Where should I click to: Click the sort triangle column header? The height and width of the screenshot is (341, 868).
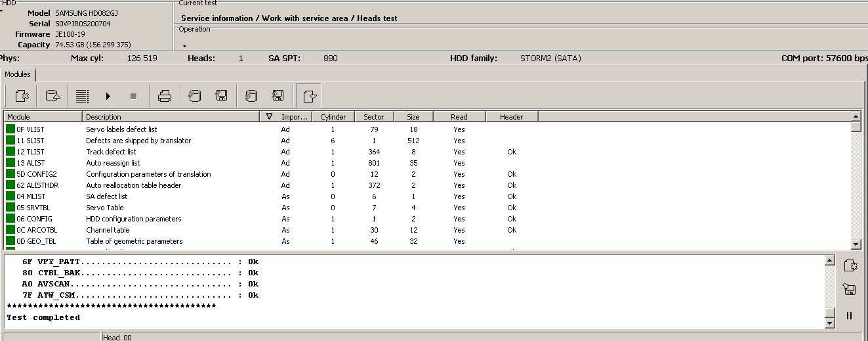tap(269, 117)
